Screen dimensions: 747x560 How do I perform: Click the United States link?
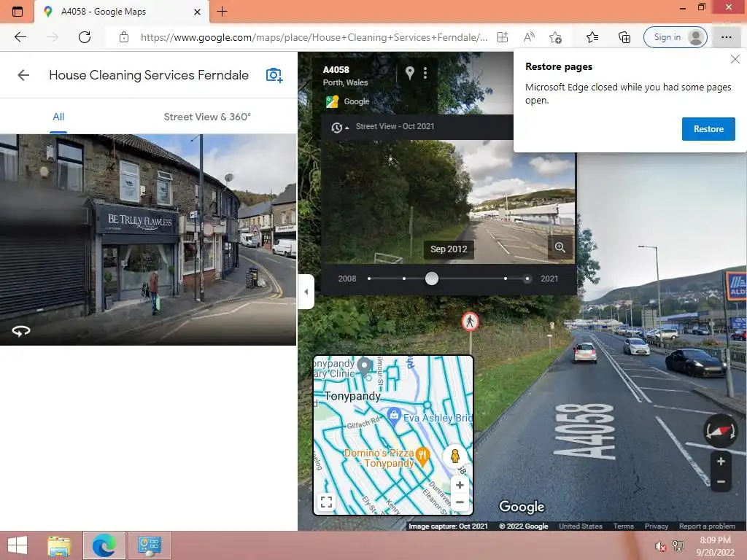pos(580,526)
